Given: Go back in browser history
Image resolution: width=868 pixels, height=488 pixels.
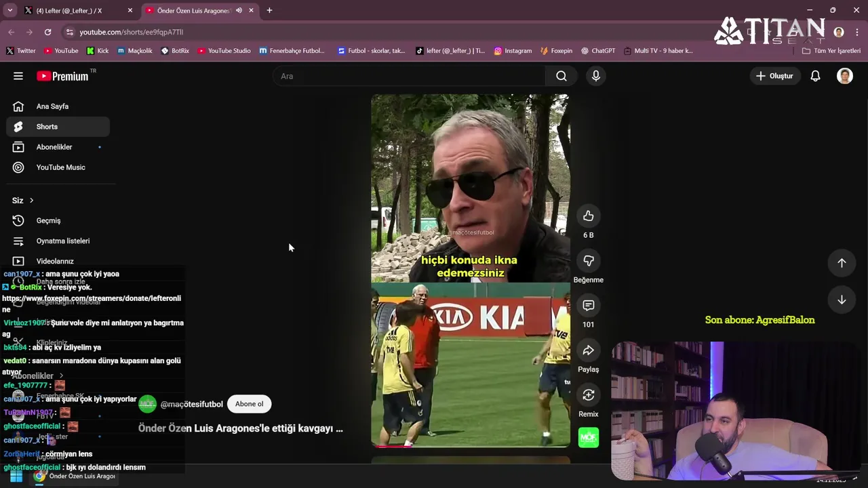Looking at the screenshot, I should (x=12, y=32).
